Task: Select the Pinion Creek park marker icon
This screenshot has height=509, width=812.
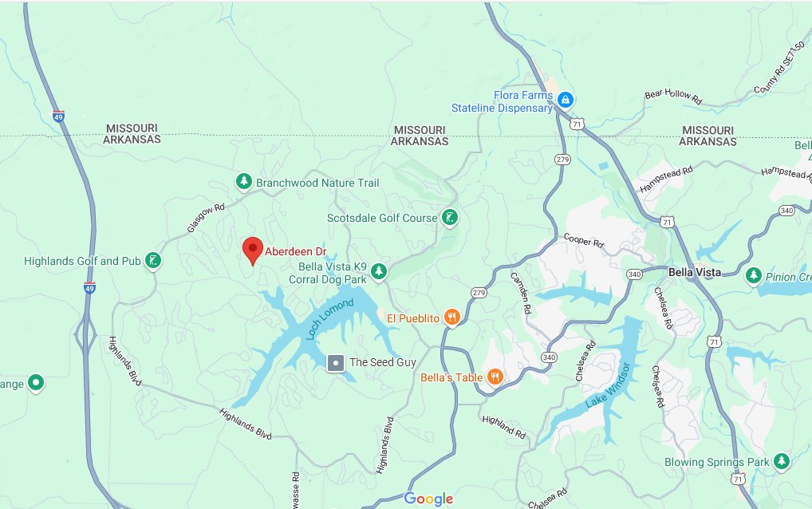Action: pyautogui.click(x=754, y=275)
